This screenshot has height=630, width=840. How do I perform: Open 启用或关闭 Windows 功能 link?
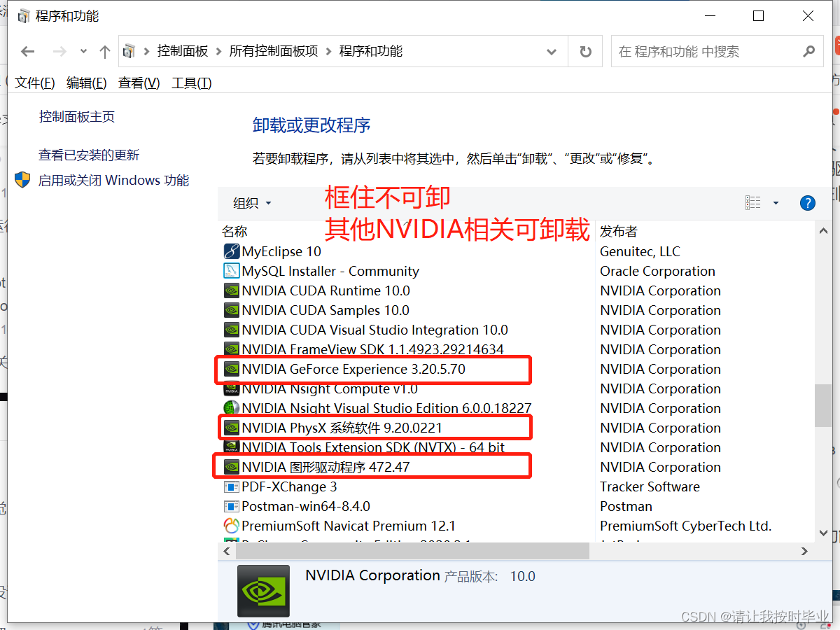(x=113, y=181)
